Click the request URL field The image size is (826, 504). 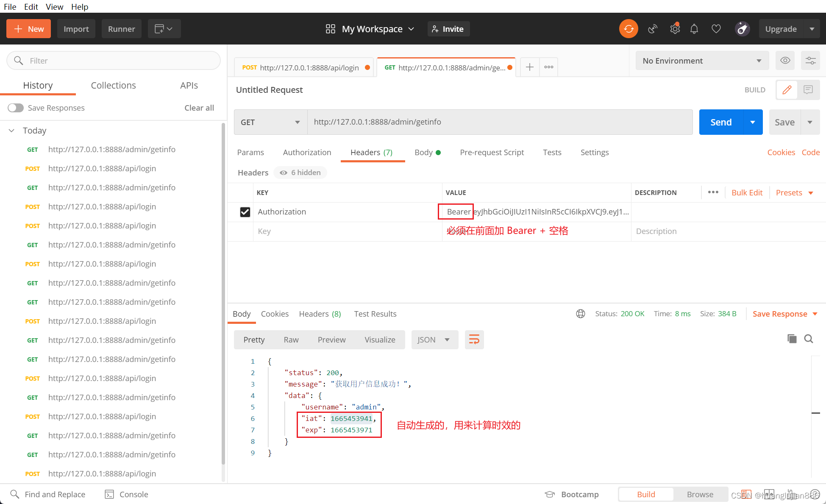coord(500,122)
